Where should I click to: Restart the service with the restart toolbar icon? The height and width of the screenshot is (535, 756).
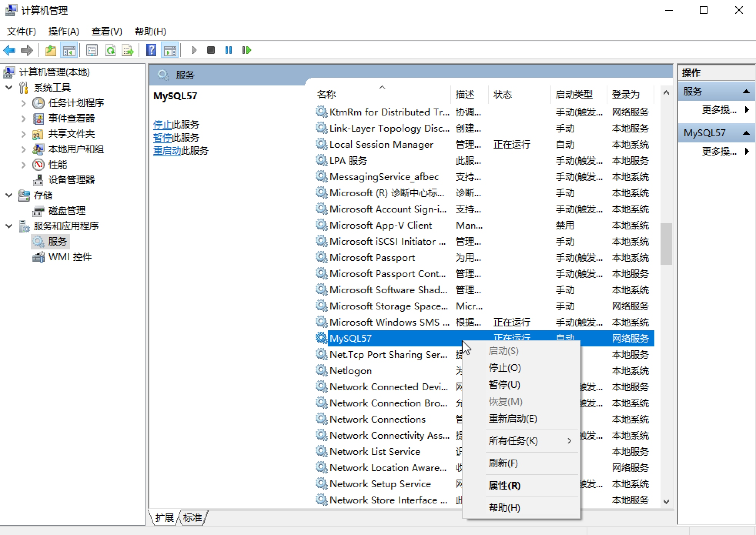246,50
